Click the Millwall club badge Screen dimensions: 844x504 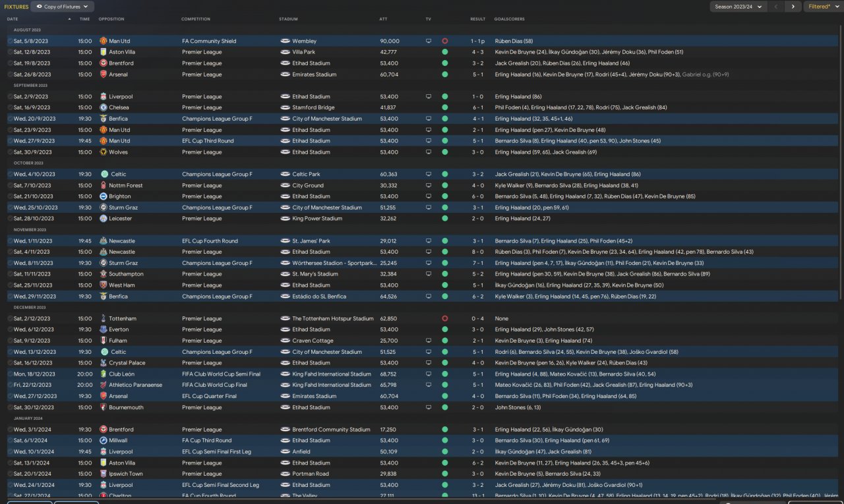point(104,440)
